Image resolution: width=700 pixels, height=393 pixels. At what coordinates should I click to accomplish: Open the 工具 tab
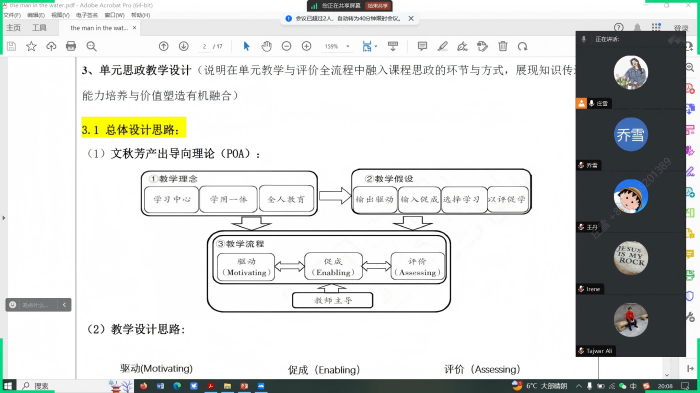(x=39, y=28)
